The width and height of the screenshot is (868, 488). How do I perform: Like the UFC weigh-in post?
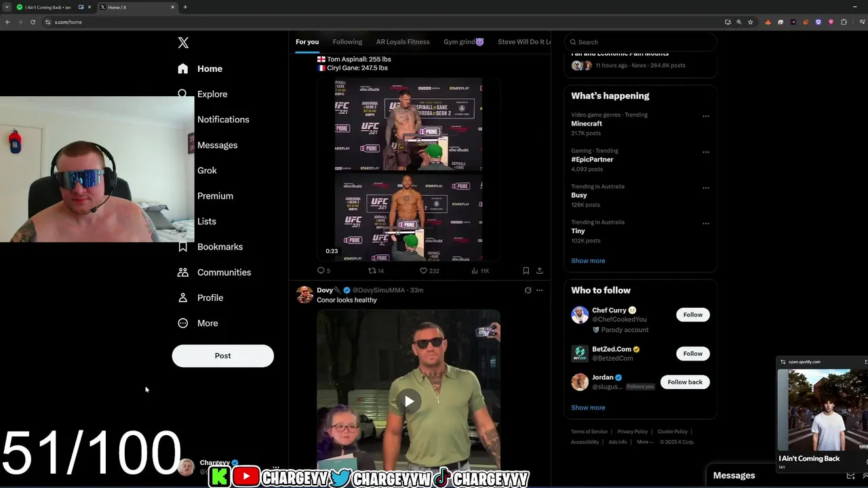pos(429,270)
